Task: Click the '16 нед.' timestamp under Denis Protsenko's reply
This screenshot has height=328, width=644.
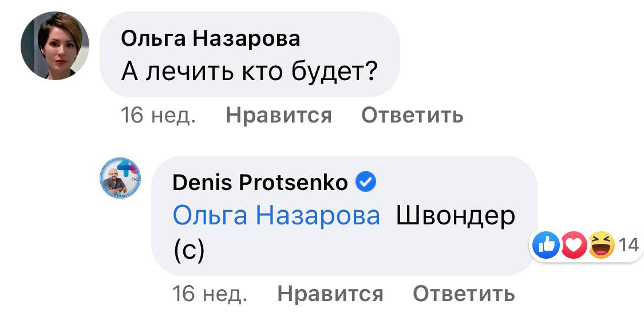Action: point(210,294)
